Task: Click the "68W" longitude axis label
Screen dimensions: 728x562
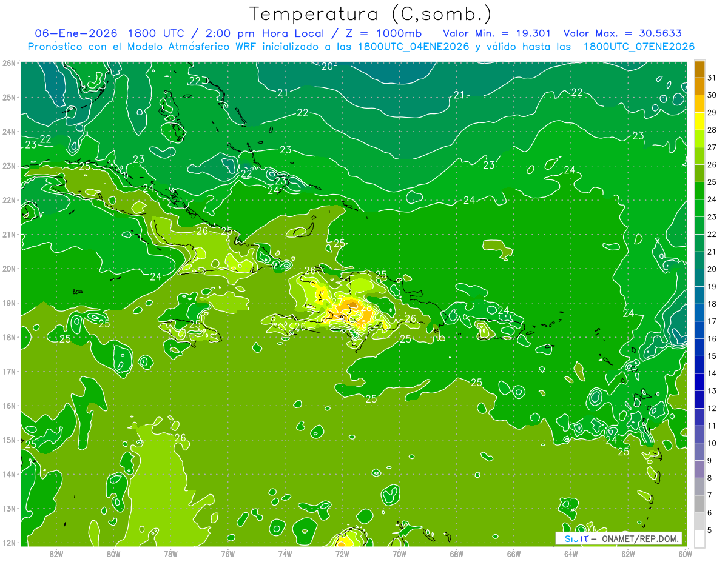Action: click(456, 554)
